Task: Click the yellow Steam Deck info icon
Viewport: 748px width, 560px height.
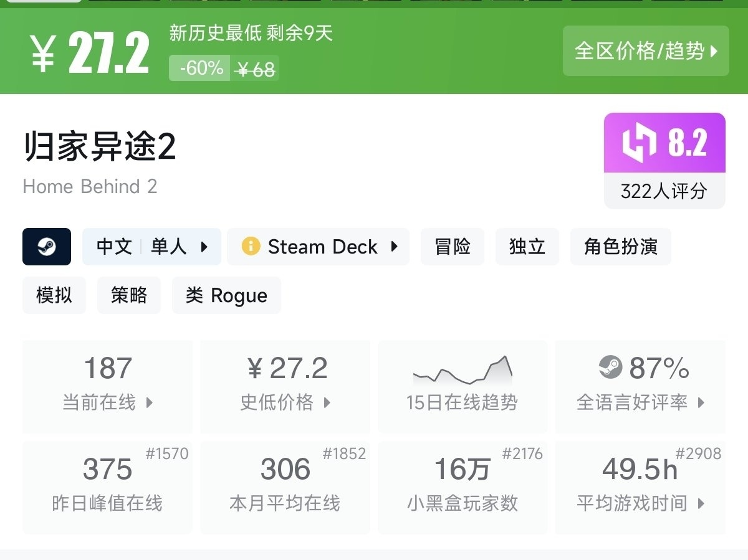Action: coord(251,247)
